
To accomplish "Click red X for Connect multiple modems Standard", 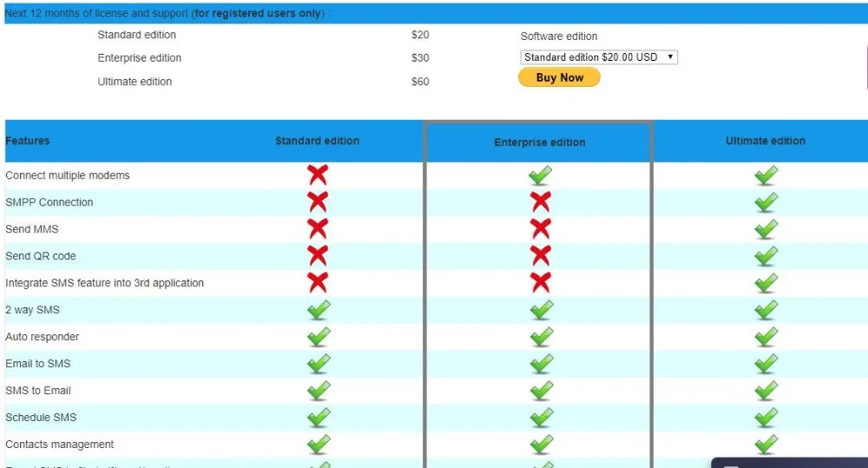I will (318, 175).
